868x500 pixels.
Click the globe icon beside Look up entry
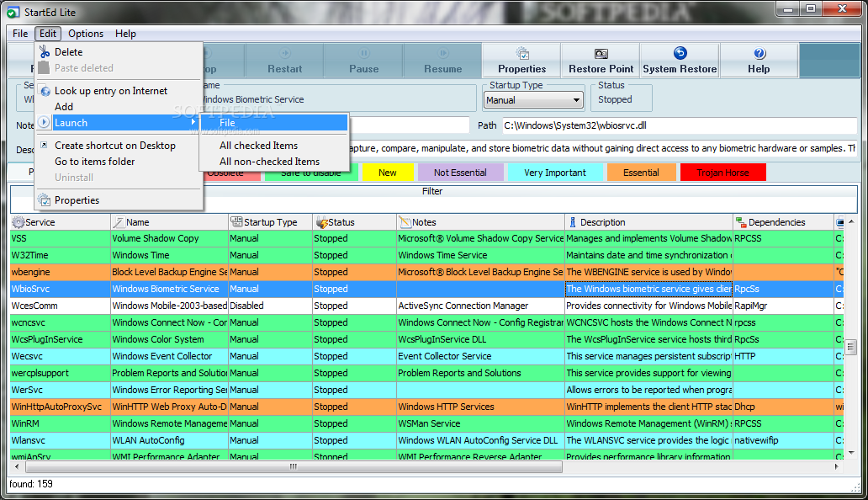click(45, 91)
